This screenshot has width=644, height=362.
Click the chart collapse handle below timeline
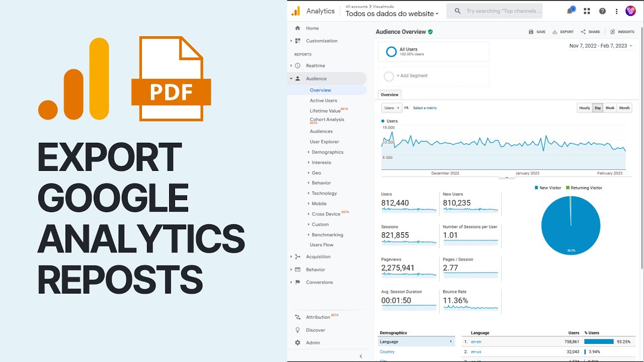tap(506, 177)
